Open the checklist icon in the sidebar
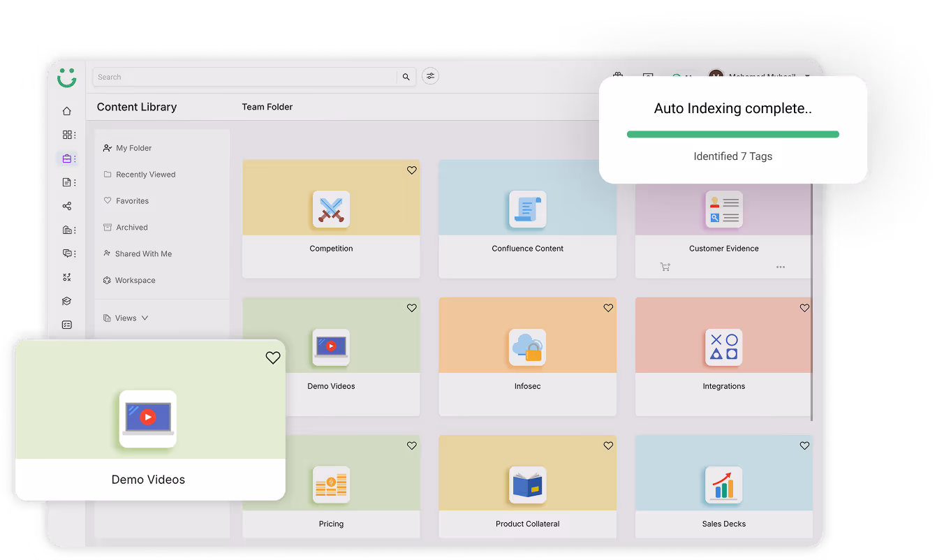 [67, 325]
